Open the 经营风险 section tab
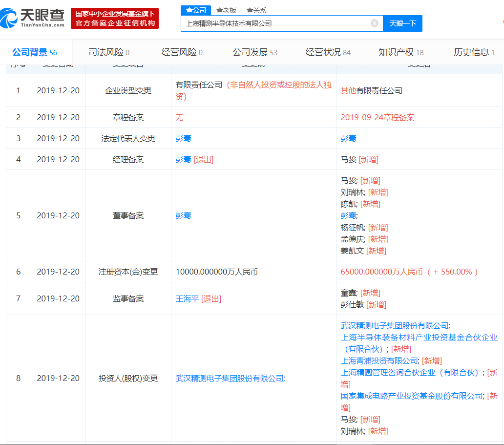The image size is (504, 445). [x=182, y=52]
